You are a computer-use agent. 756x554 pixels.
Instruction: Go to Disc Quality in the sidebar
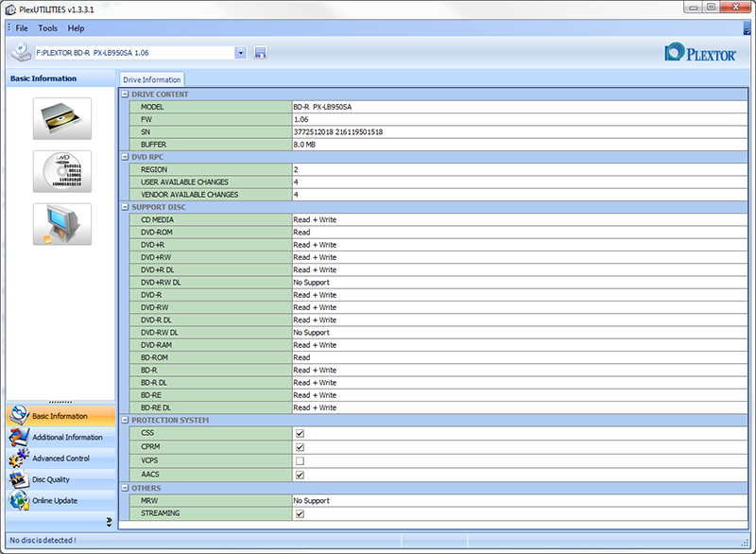point(60,479)
